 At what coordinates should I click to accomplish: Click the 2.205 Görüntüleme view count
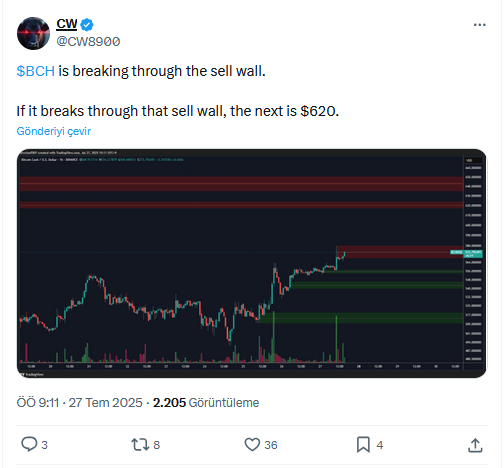pyautogui.click(x=206, y=403)
